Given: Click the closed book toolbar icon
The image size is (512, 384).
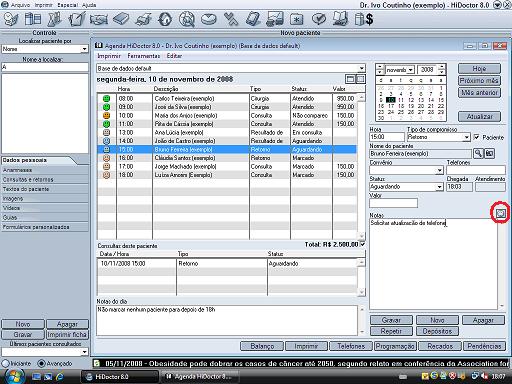Looking at the screenshot, I should (121, 19).
